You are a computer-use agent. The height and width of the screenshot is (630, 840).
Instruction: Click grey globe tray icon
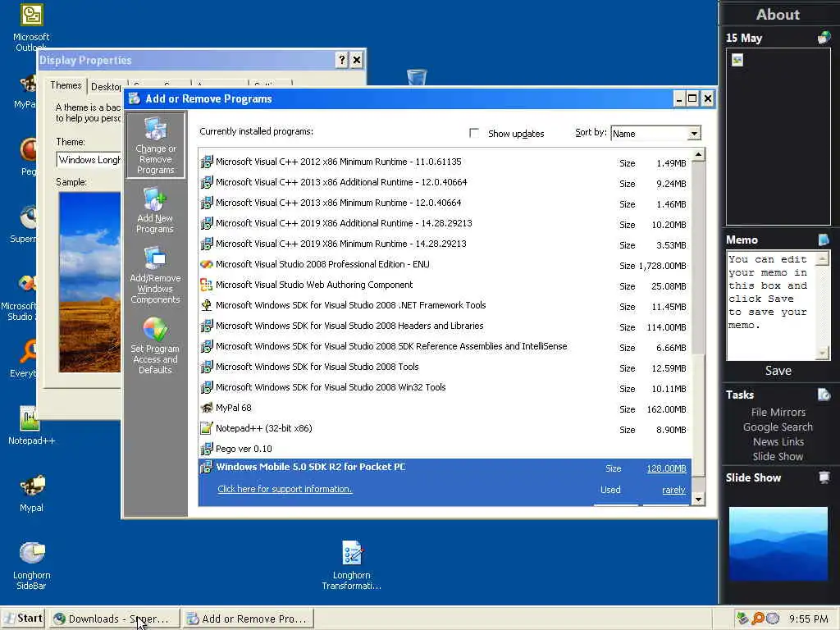click(773, 619)
